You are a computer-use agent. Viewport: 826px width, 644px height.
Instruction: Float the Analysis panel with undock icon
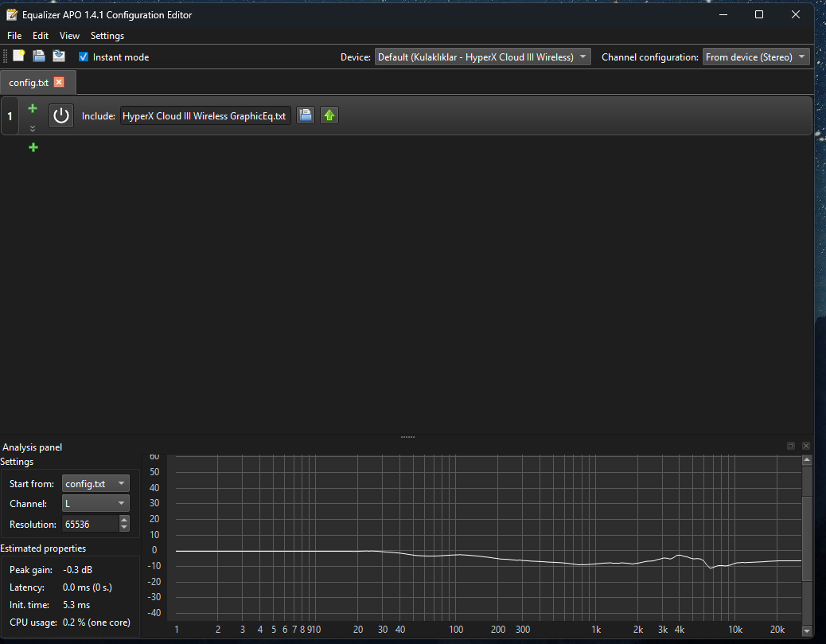(791, 447)
